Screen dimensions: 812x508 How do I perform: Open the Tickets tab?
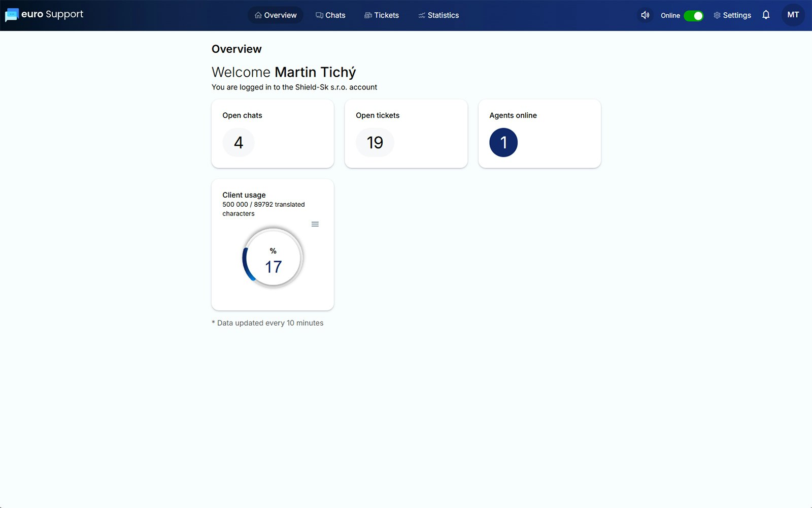382,15
